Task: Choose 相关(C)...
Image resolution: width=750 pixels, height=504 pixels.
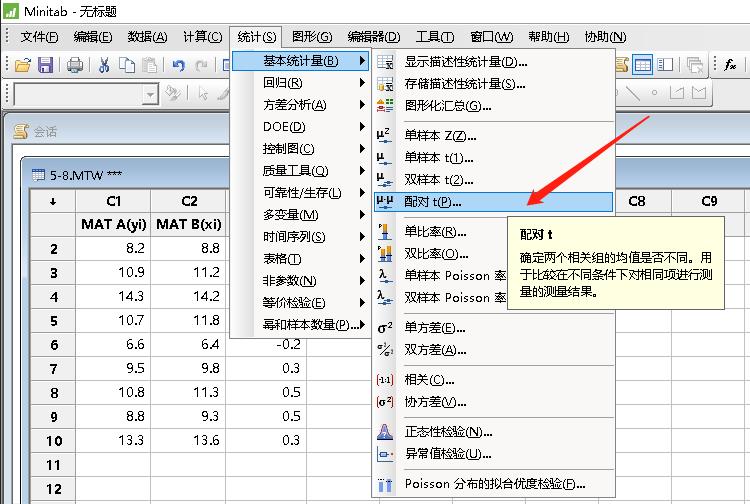Action: [493, 380]
